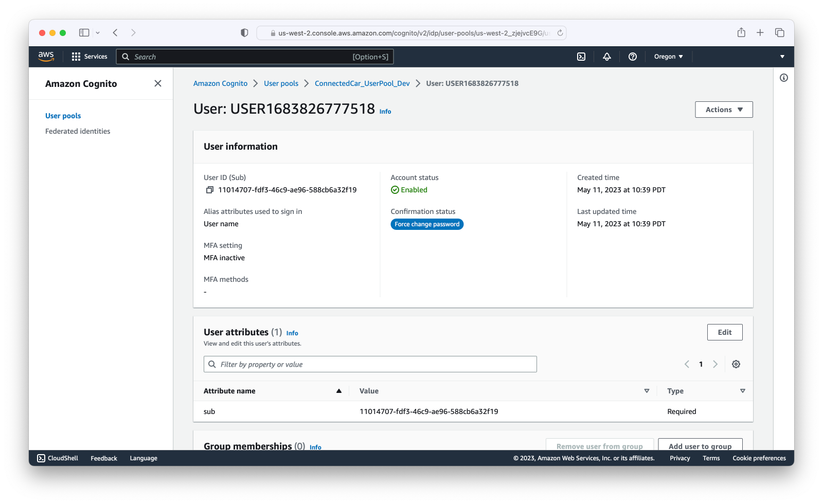Click the MFA inactive value
Image resolution: width=823 pixels, height=504 pixels.
pos(224,258)
